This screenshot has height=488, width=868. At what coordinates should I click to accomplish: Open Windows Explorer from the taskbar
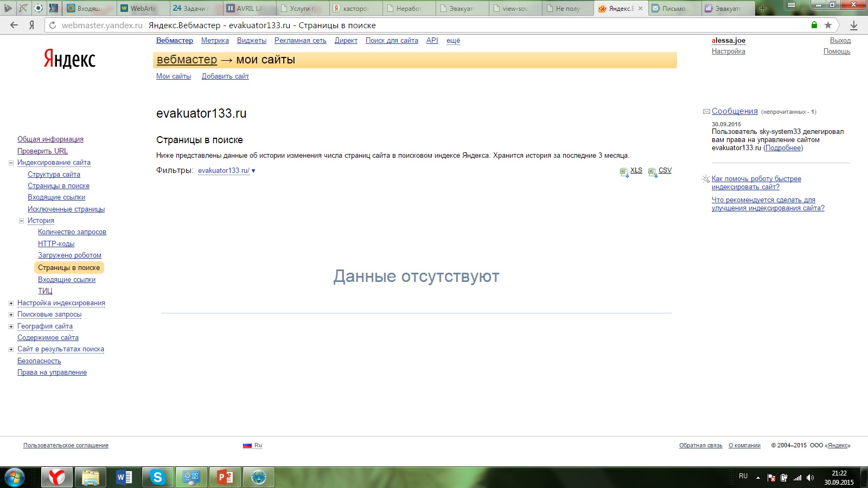tap(91, 477)
